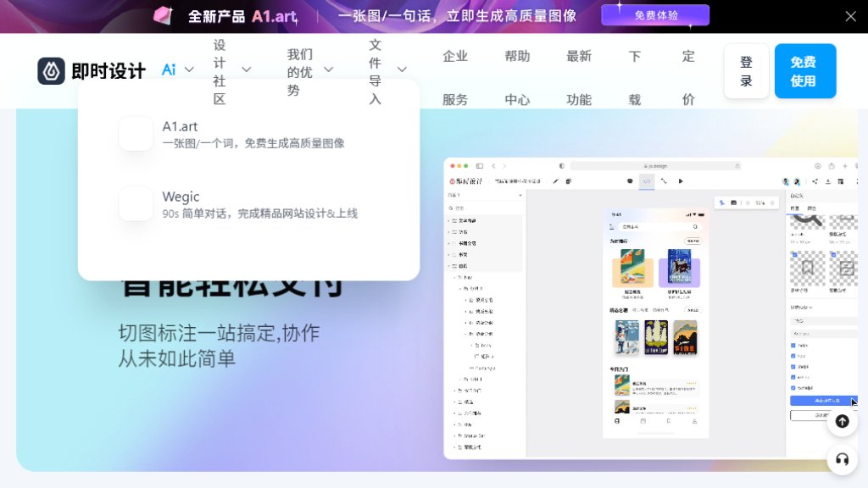Open the 文件导入 menu
This screenshot has width=868, height=488.
[x=375, y=72]
